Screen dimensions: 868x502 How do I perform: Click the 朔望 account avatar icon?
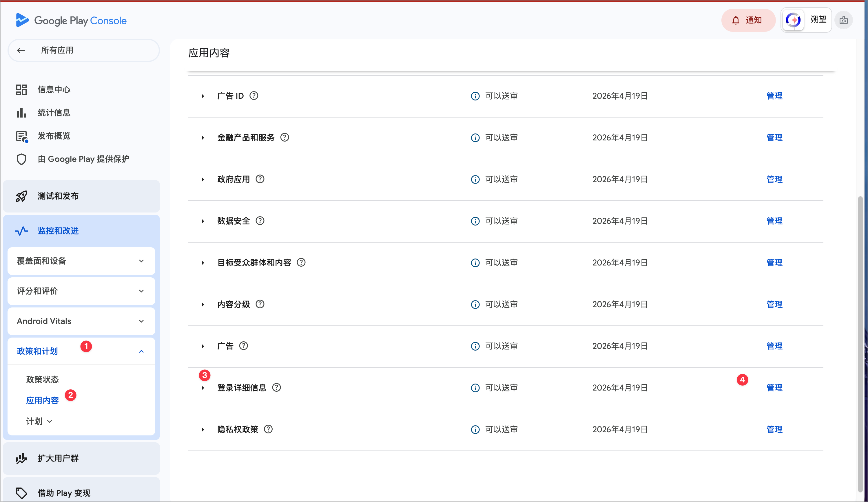click(793, 20)
